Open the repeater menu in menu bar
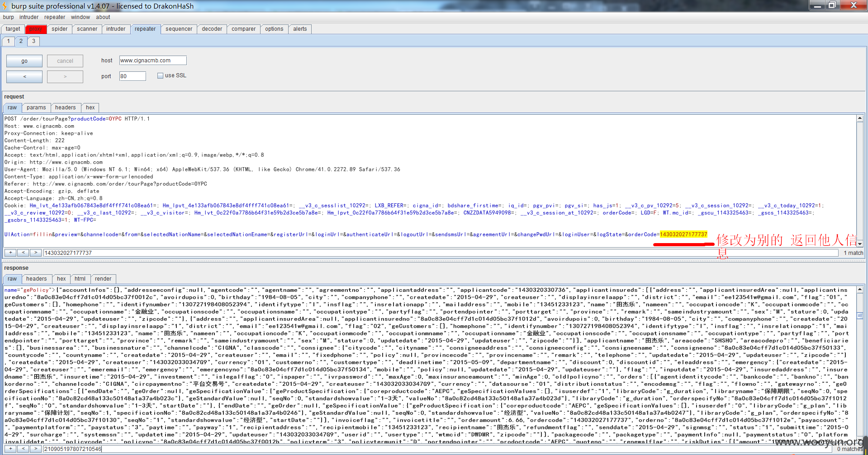This screenshot has height=455, width=868. (55, 17)
